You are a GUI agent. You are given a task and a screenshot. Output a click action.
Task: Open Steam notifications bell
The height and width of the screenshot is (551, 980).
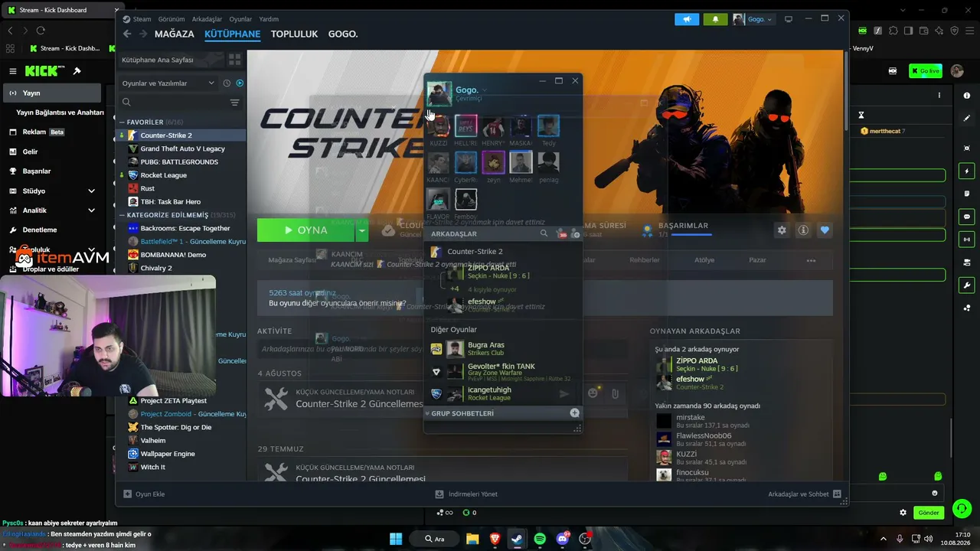[x=715, y=19]
